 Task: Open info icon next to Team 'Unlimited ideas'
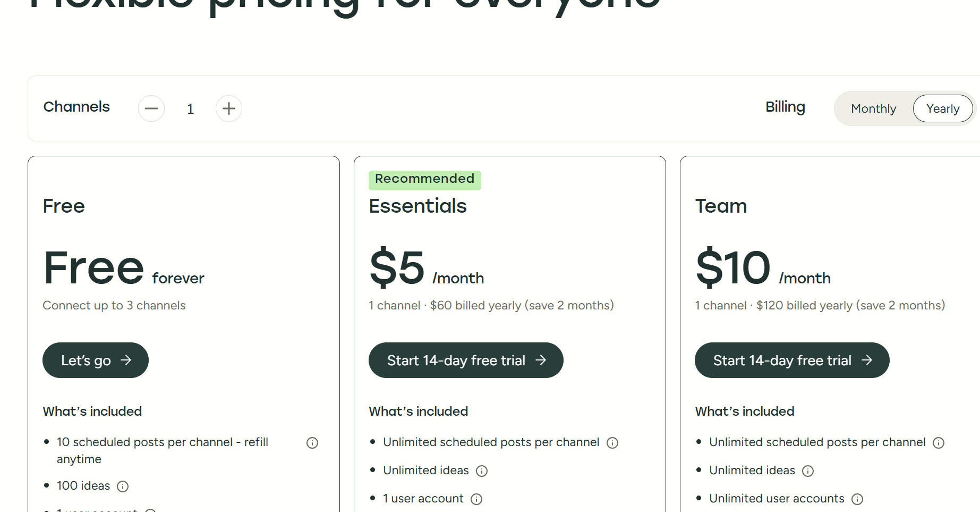pyautogui.click(x=808, y=471)
